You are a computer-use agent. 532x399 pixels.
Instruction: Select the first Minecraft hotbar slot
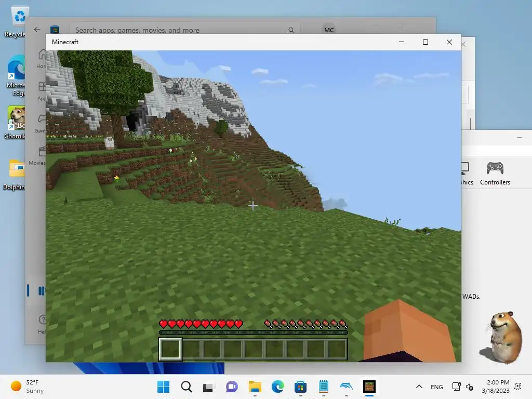pos(170,349)
